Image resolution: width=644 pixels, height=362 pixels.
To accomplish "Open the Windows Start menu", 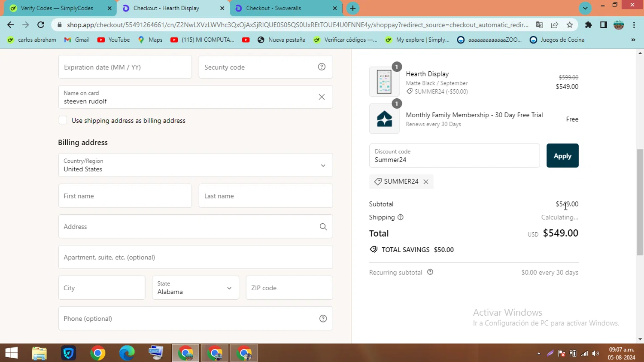I will tap(12, 353).
